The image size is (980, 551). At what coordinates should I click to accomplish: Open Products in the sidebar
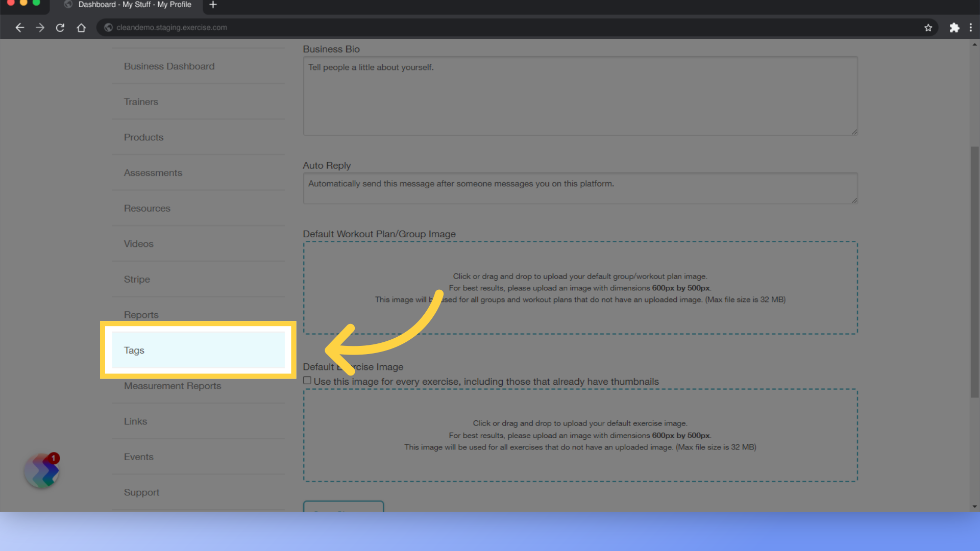click(x=199, y=137)
